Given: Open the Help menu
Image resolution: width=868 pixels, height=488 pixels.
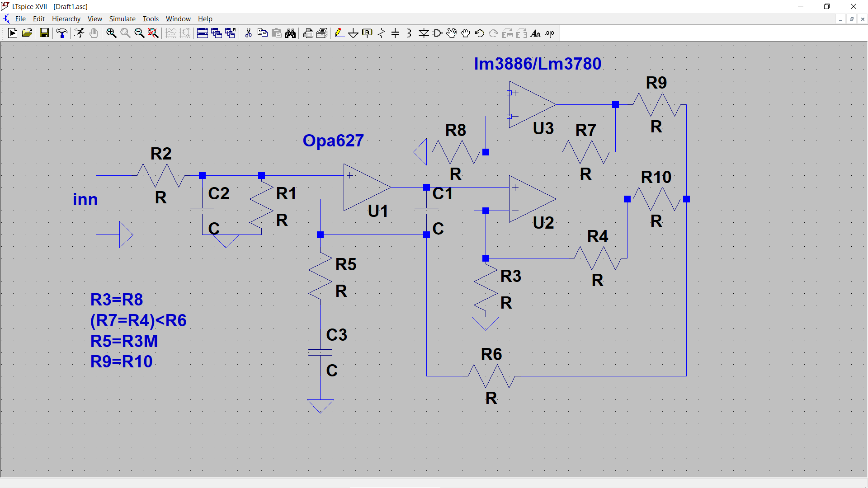Looking at the screenshot, I should [205, 19].
